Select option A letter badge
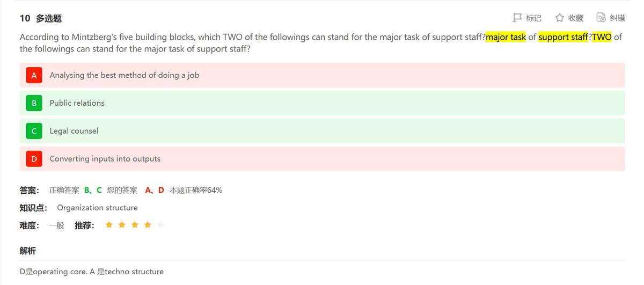The image size is (644, 285). coord(34,75)
